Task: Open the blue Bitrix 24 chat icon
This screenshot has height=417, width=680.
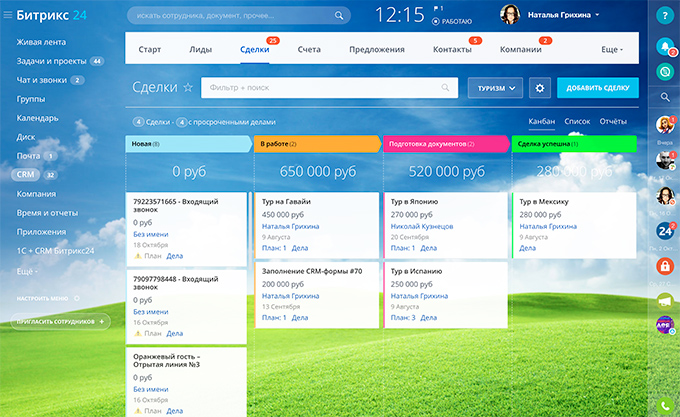Action: (x=664, y=231)
